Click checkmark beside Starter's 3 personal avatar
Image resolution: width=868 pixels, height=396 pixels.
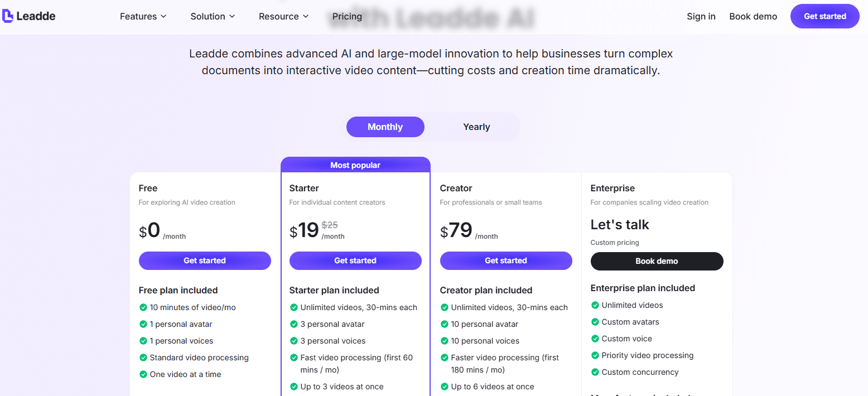click(294, 324)
